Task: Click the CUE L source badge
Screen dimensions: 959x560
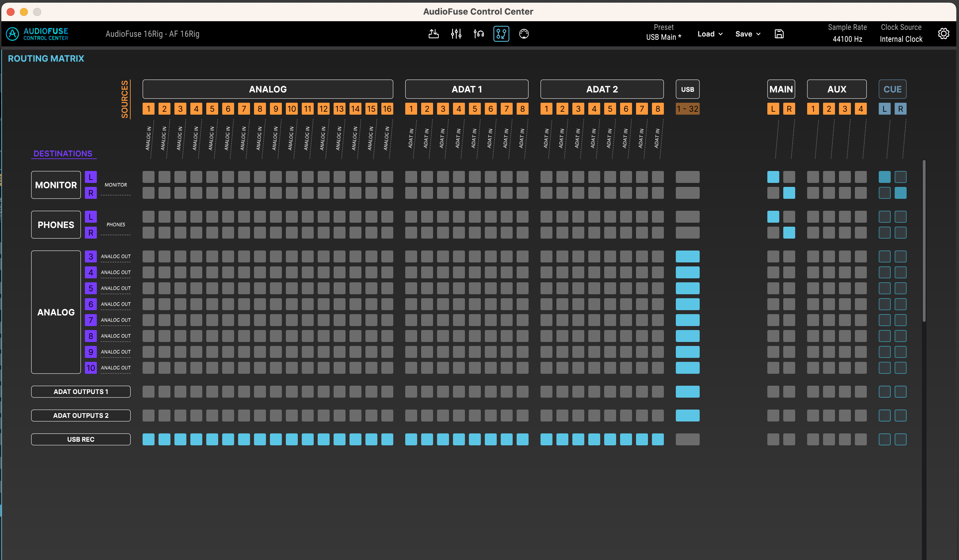Action: pos(884,109)
